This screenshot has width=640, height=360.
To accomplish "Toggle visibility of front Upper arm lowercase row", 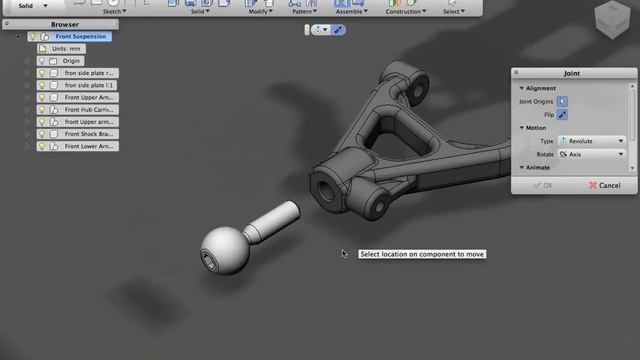I will click(x=42, y=122).
